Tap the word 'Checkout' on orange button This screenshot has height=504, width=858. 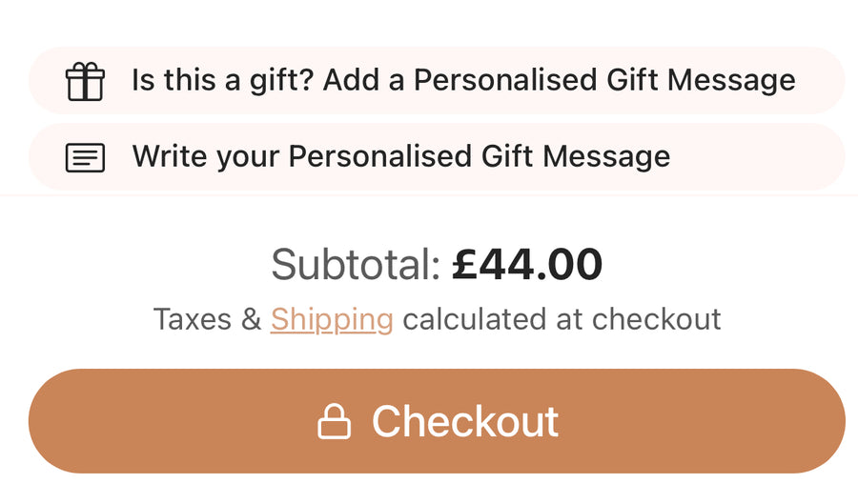click(x=465, y=421)
